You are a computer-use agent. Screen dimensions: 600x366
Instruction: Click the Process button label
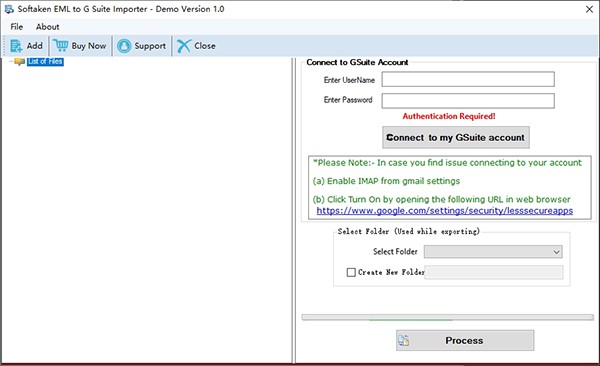point(464,340)
